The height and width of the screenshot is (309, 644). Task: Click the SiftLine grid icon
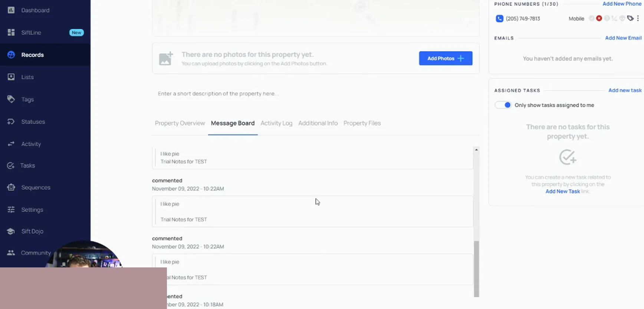click(11, 32)
